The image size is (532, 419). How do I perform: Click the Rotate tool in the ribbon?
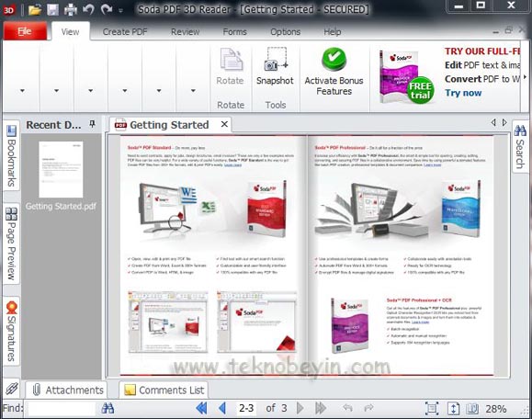[x=231, y=66]
